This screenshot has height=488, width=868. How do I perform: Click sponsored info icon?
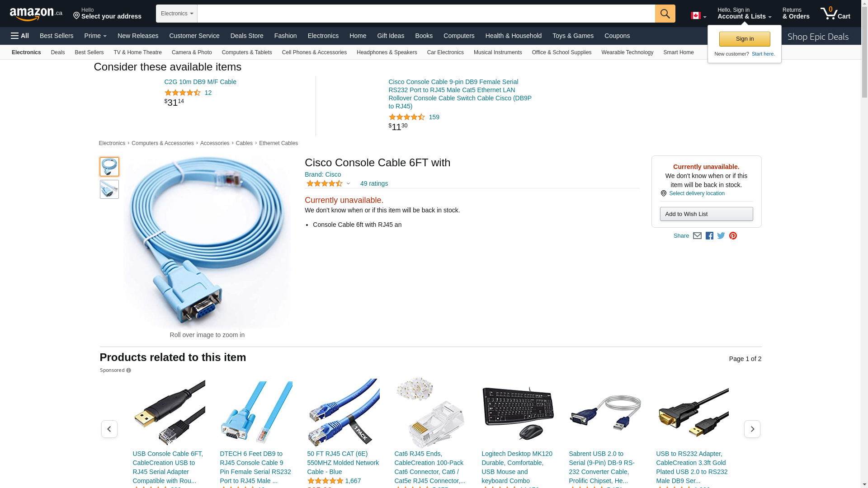tap(129, 371)
